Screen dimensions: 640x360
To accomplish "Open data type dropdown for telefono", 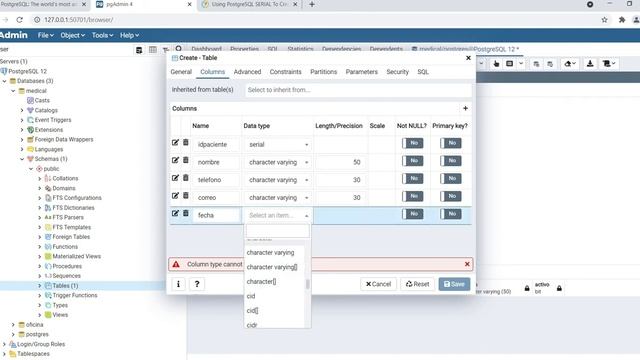I will tap(278, 180).
